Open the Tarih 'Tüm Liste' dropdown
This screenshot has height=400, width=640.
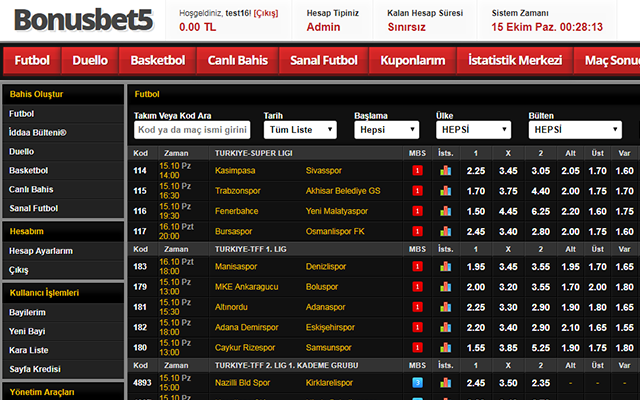300,130
